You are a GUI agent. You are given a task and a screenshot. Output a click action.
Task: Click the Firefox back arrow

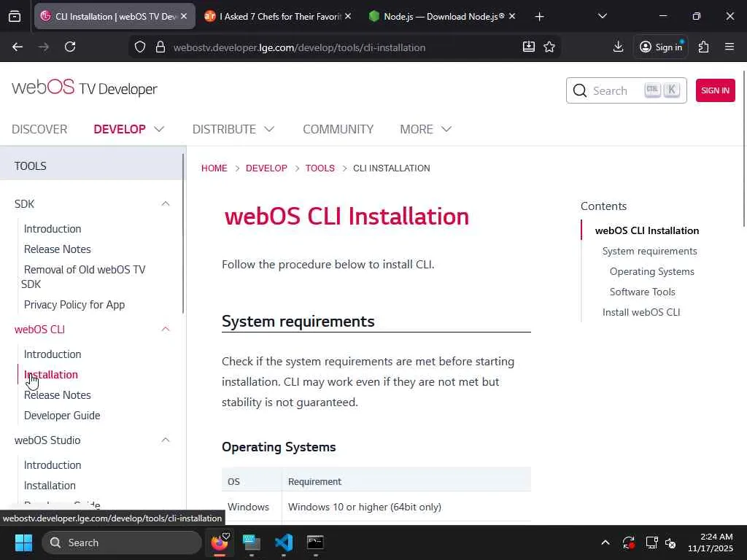18,47
